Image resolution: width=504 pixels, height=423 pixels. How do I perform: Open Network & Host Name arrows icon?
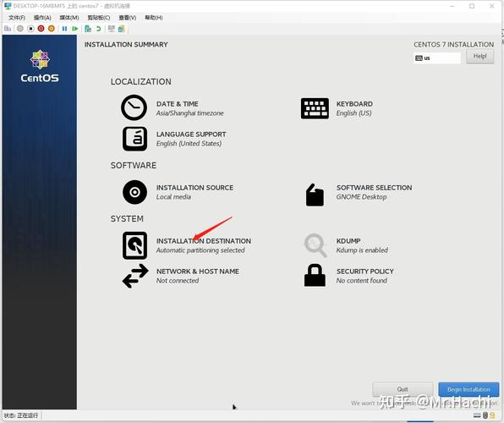click(x=135, y=276)
